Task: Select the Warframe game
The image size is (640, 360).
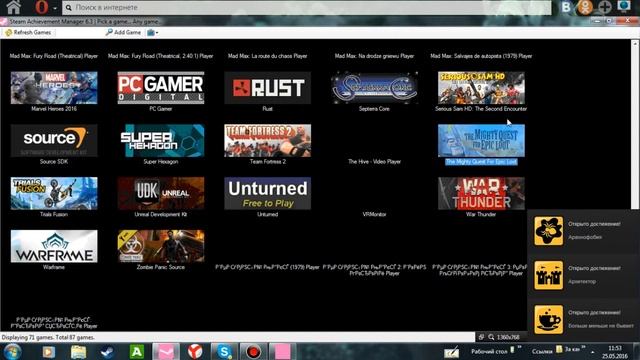Action: [x=54, y=250]
